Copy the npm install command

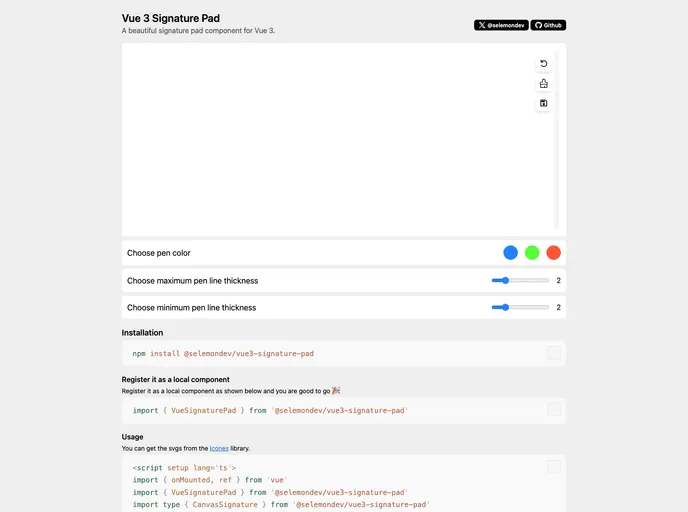coord(554,352)
